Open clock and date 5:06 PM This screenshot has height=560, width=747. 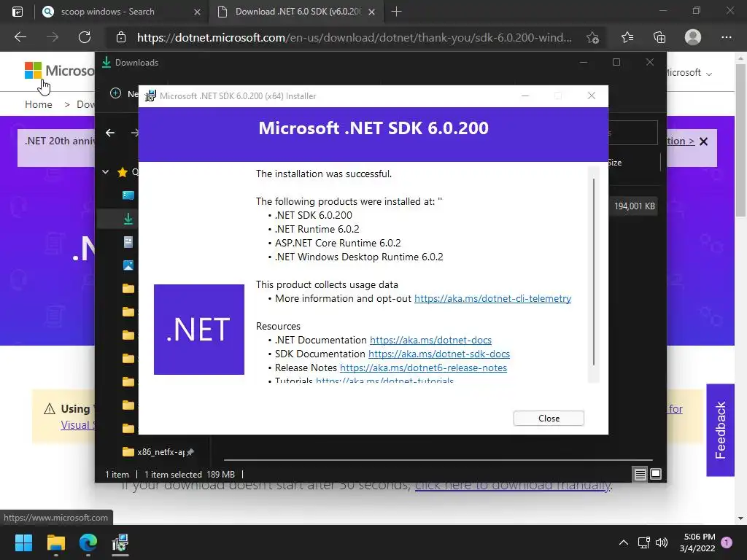tap(697, 542)
